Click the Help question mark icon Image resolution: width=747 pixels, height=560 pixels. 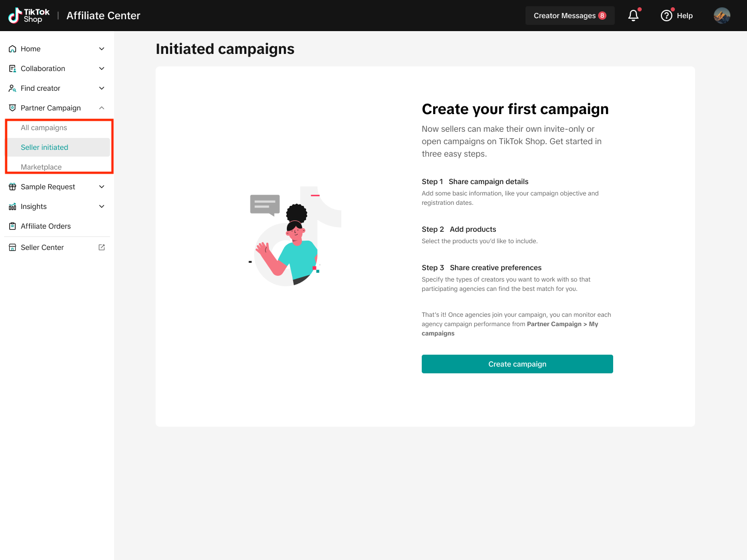coord(666,16)
